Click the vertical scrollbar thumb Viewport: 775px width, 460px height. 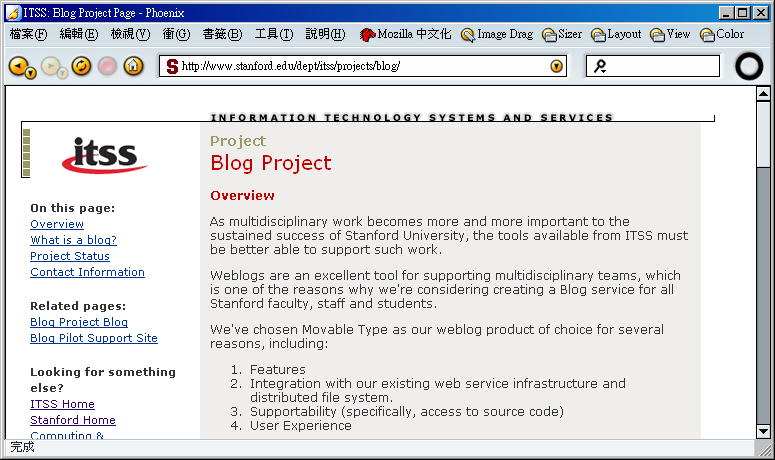pyautogui.click(x=763, y=134)
